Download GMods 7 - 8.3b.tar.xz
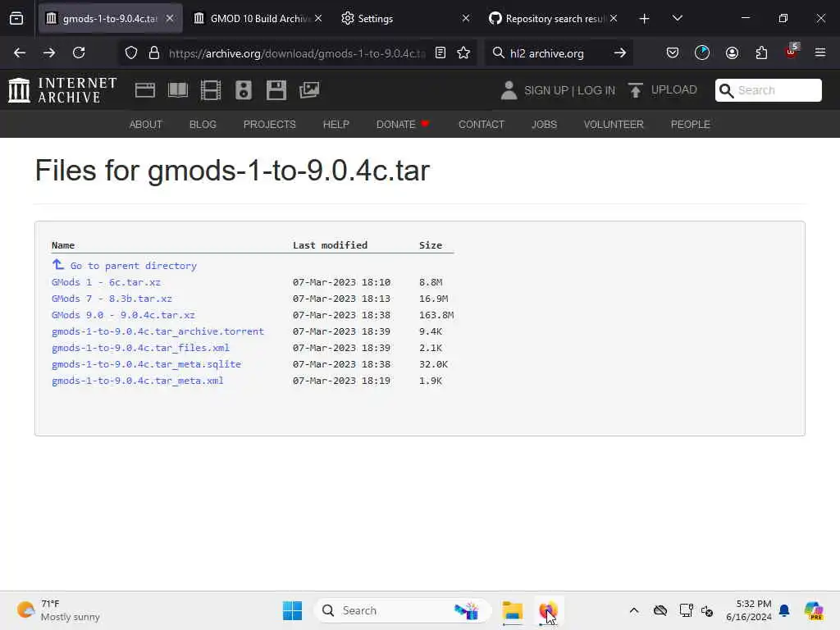The image size is (840, 630). [x=112, y=299]
